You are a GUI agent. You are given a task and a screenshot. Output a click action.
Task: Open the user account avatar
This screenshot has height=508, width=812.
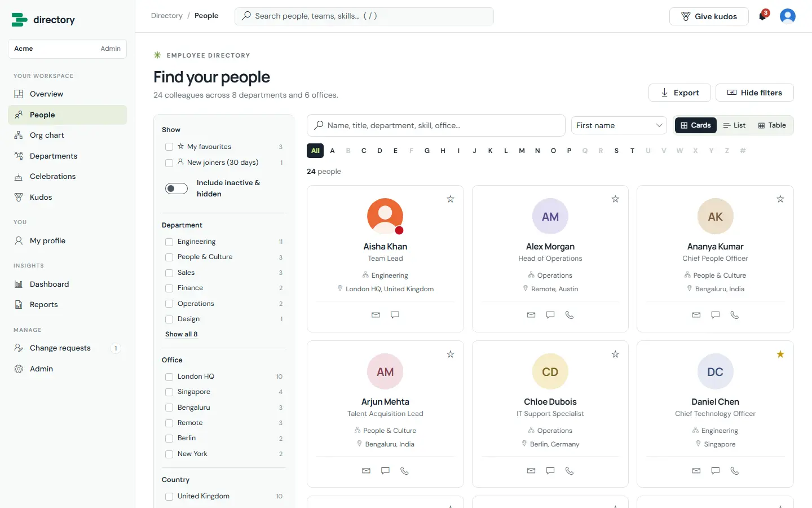[788, 16]
